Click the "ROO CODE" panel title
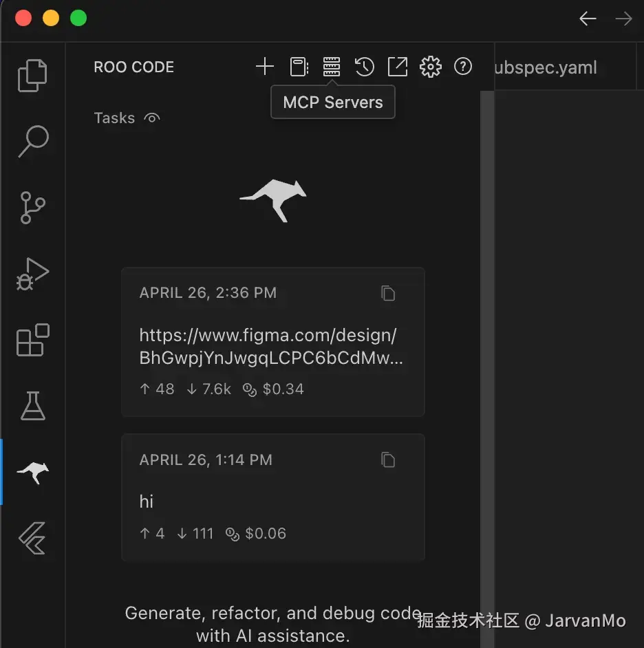Image resolution: width=644 pixels, height=648 pixels. [x=134, y=67]
